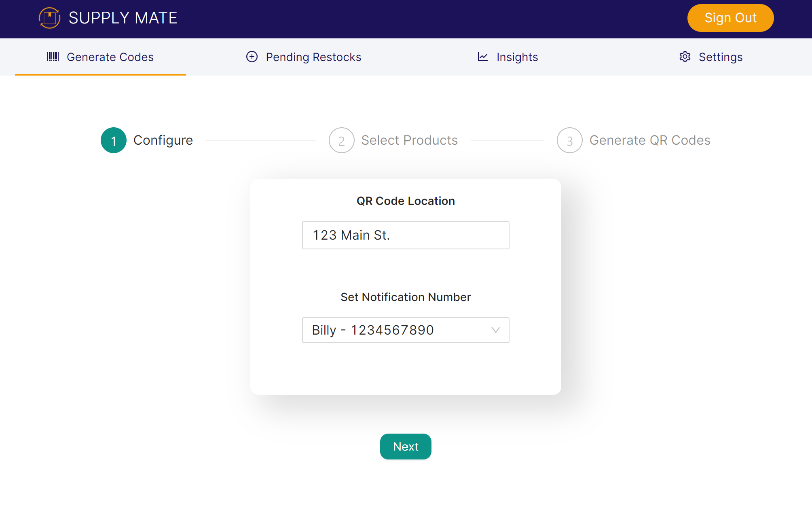The height and width of the screenshot is (531, 812).
Task: Select step 1 Configure circle
Action: tap(114, 140)
